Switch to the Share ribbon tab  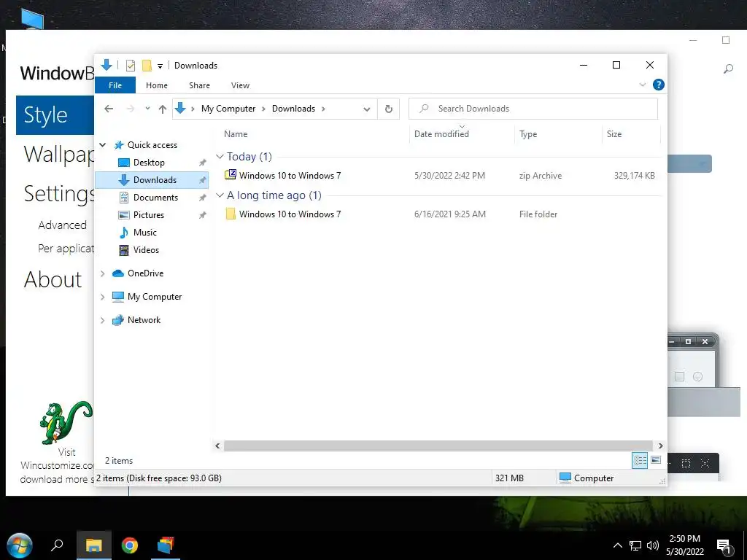pyautogui.click(x=199, y=85)
